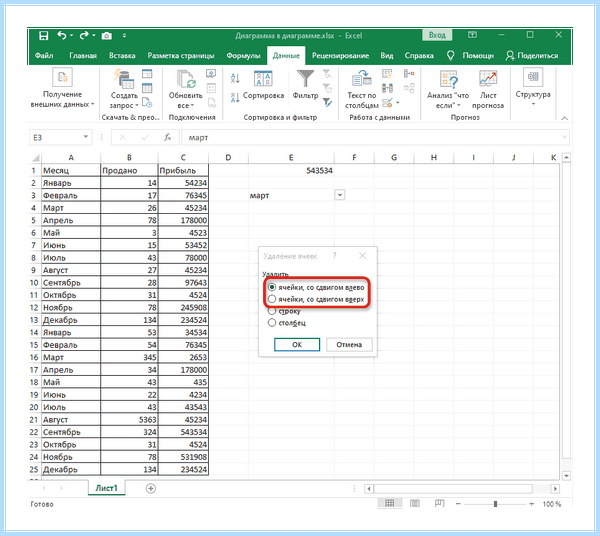Toggle the Фильтр funnel icon
600x536 pixels.
tap(305, 78)
